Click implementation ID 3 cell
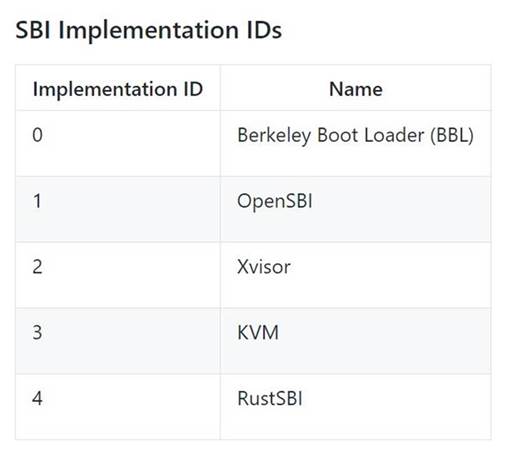The height and width of the screenshot is (456, 508). 118,341
